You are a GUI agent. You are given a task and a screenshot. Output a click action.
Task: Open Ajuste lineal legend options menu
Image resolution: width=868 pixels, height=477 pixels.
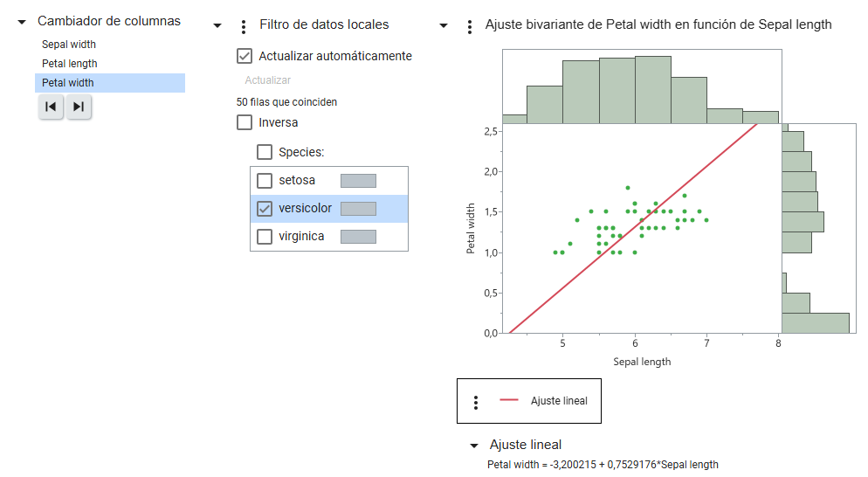(x=476, y=402)
